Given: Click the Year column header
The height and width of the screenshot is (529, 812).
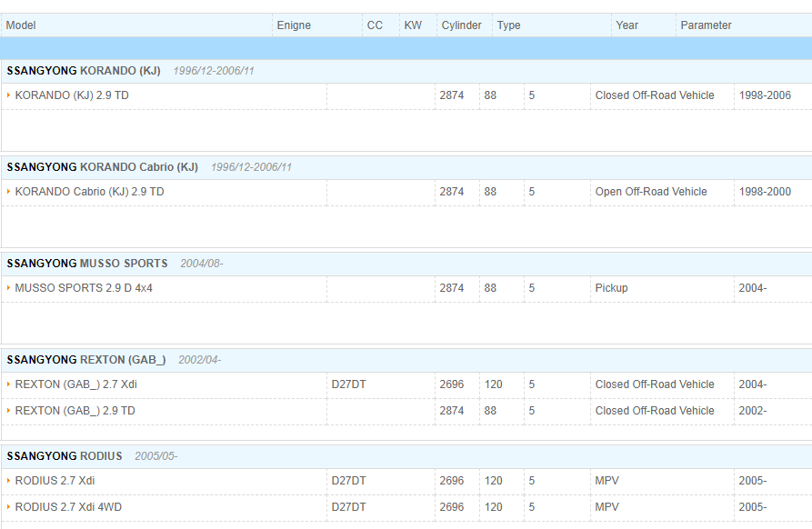Looking at the screenshot, I should (627, 25).
